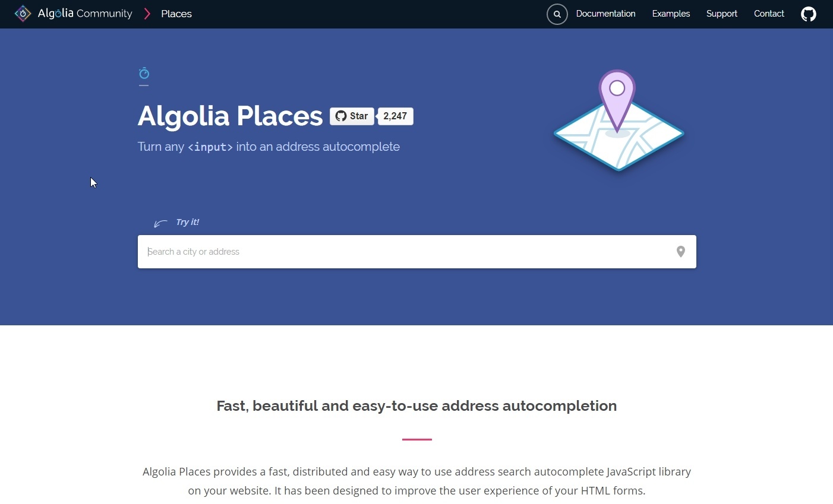Screen dimensions: 833x504
Task: Click the Algolia Community link
Action: point(85,14)
